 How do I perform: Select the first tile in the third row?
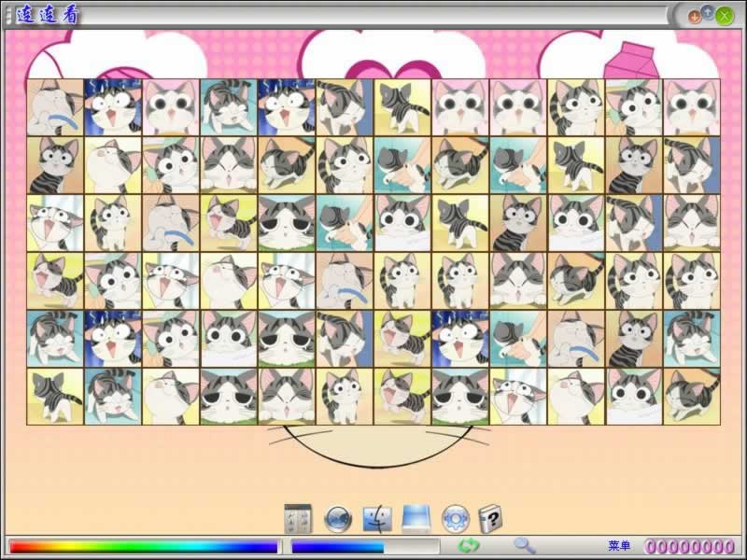pyautogui.click(x=55, y=223)
